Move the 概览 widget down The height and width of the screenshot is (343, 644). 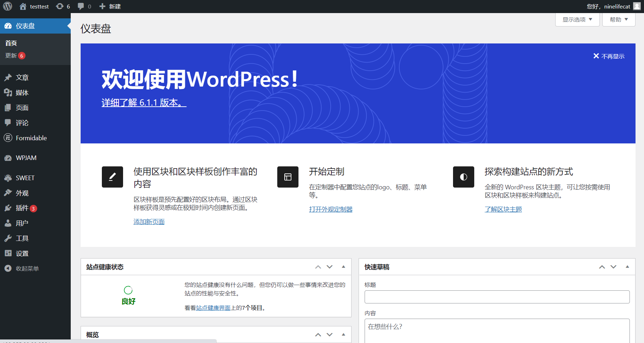coord(330,335)
